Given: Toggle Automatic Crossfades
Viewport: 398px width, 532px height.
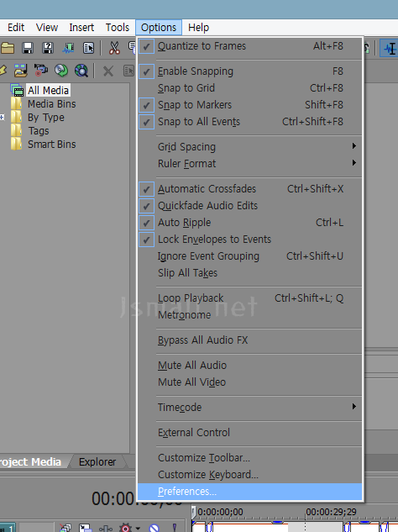Looking at the screenshot, I should pos(250,189).
